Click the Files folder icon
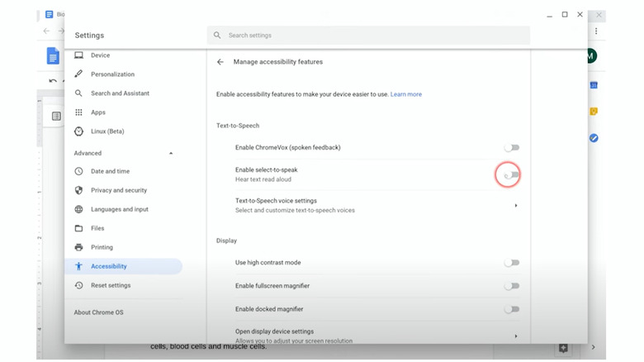 [78, 228]
